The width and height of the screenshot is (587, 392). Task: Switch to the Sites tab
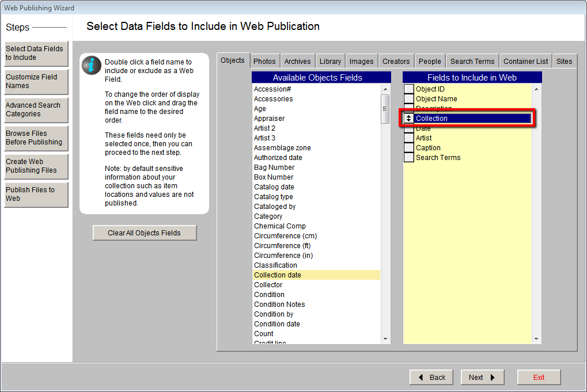click(x=564, y=62)
